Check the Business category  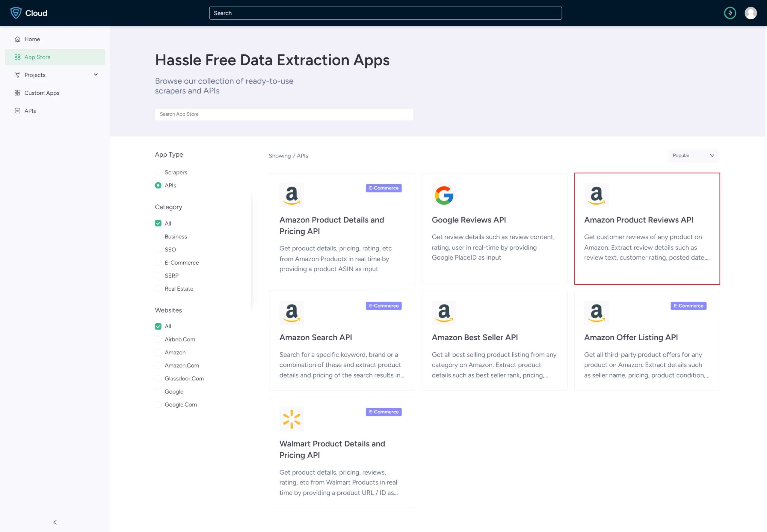(158, 236)
